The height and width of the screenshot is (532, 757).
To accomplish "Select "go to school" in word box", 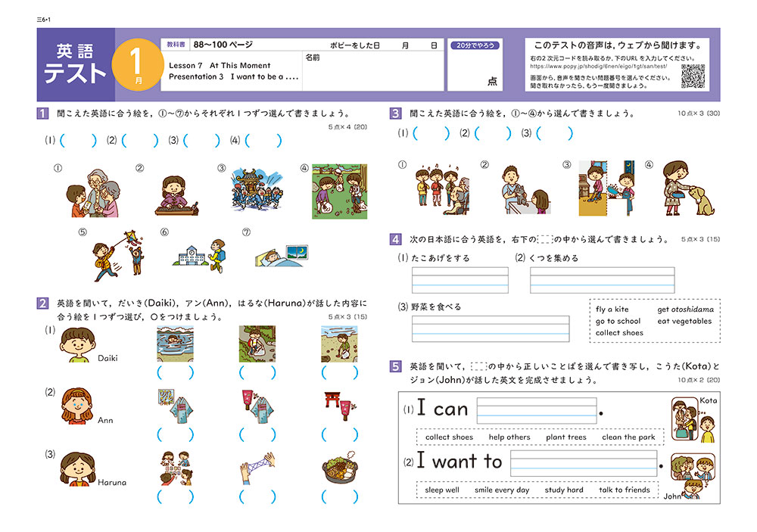I will (x=618, y=321).
